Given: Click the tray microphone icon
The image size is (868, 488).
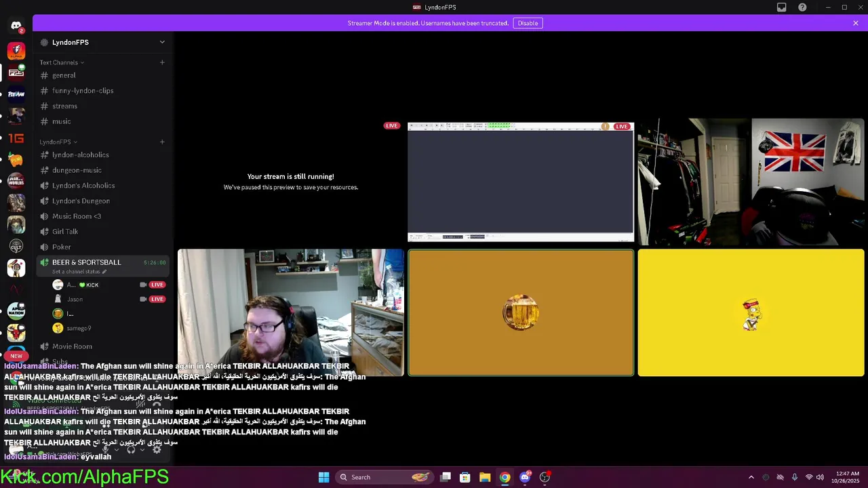Looking at the screenshot, I should (795, 477).
